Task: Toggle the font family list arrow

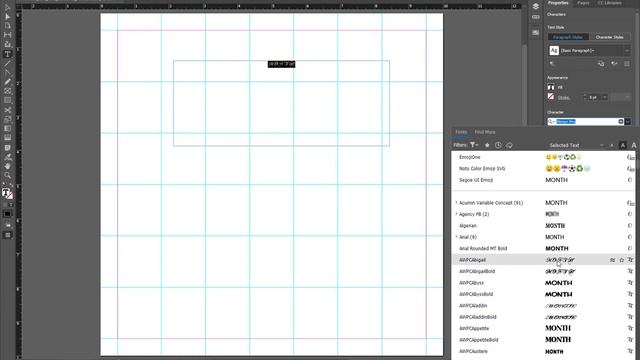Action: (628, 122)
